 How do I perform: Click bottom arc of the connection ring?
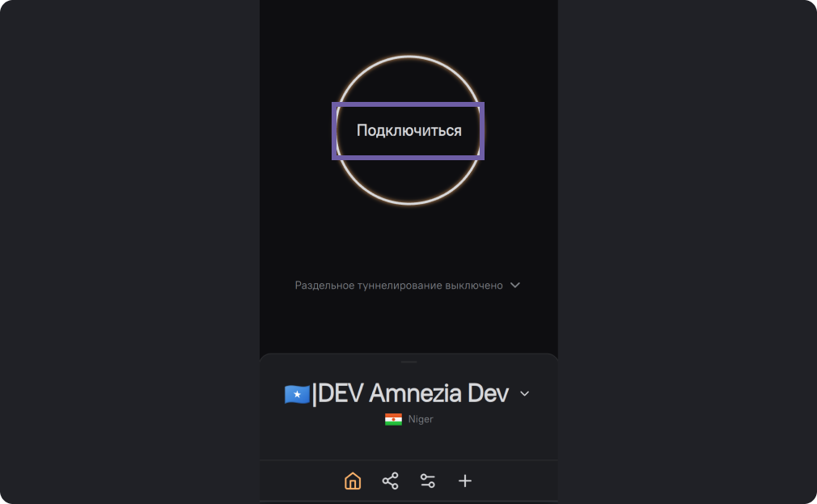coord(408,202)
